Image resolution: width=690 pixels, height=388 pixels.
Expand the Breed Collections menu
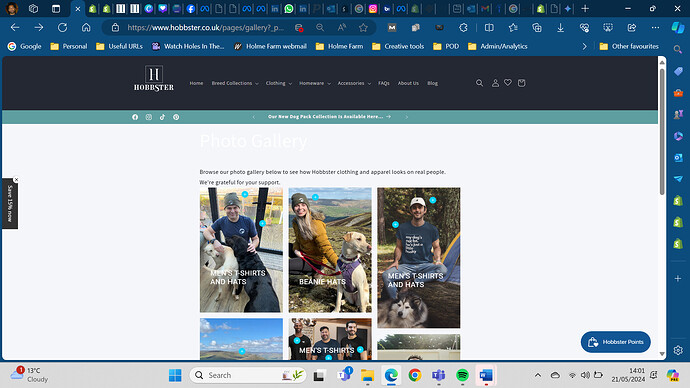click(x=235, y=83)
